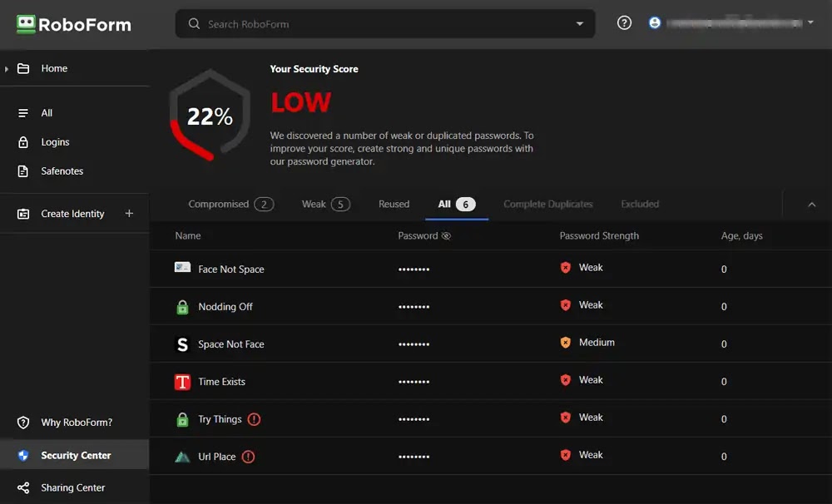832x504 pixels.
Task: Click the Create Identity card icon
Action: pos(23,214)
